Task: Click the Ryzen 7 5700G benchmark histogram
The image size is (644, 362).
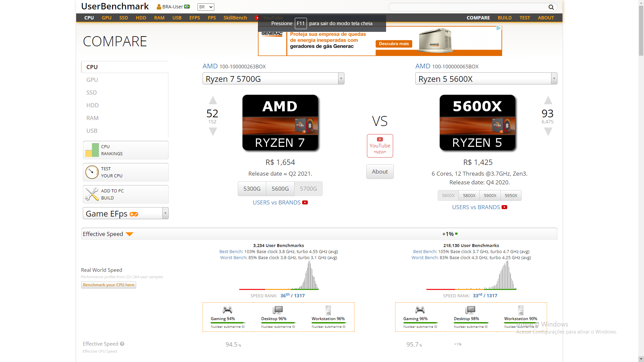Action: click(x=279, y=275)
